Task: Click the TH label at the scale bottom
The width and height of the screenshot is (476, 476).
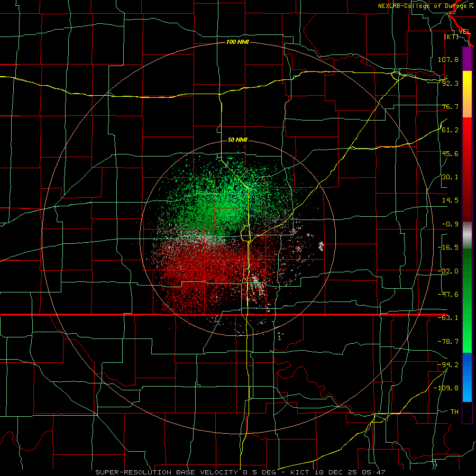Action: click(x=454, y=412)
